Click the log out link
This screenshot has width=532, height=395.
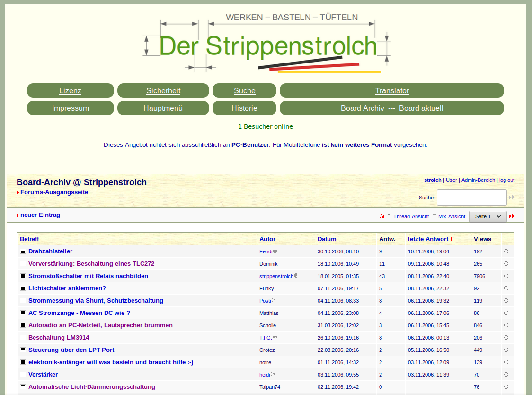(x=506, y=180)
